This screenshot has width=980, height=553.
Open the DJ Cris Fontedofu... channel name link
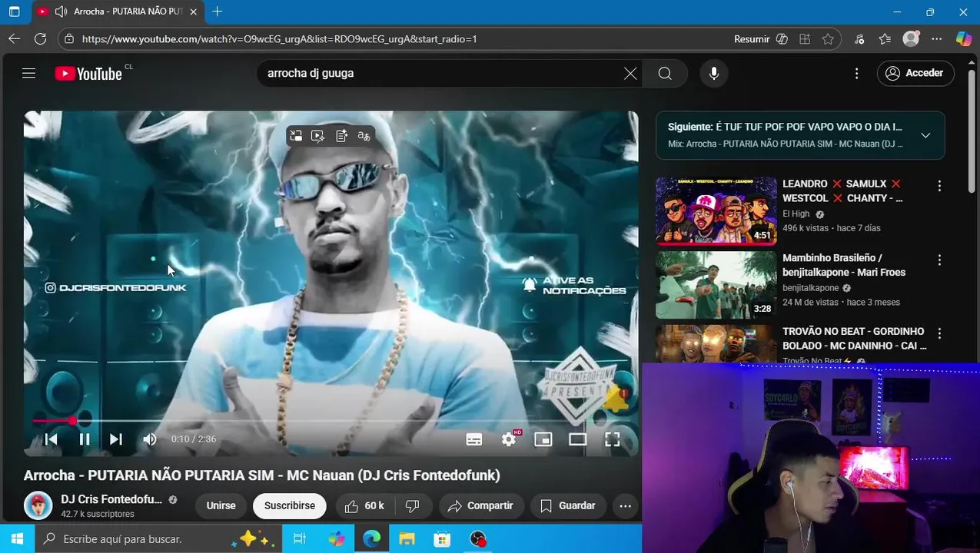(x=111, y=499)
